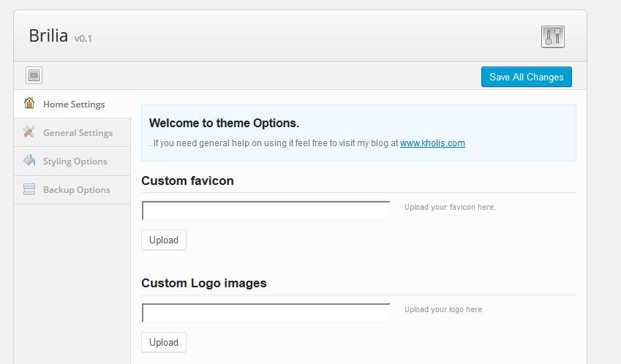
Task: Switch to the General Settings tab
Action: pos(78,133)
